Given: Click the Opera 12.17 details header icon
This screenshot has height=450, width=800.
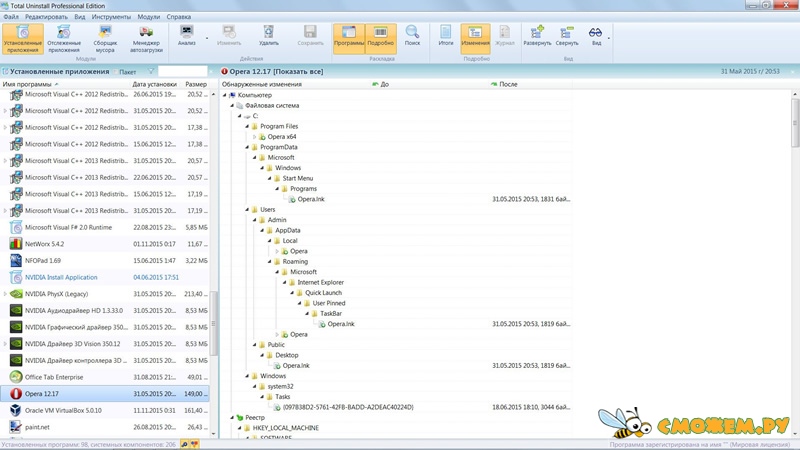Looking at the screenshot, I should coord(224,71).
